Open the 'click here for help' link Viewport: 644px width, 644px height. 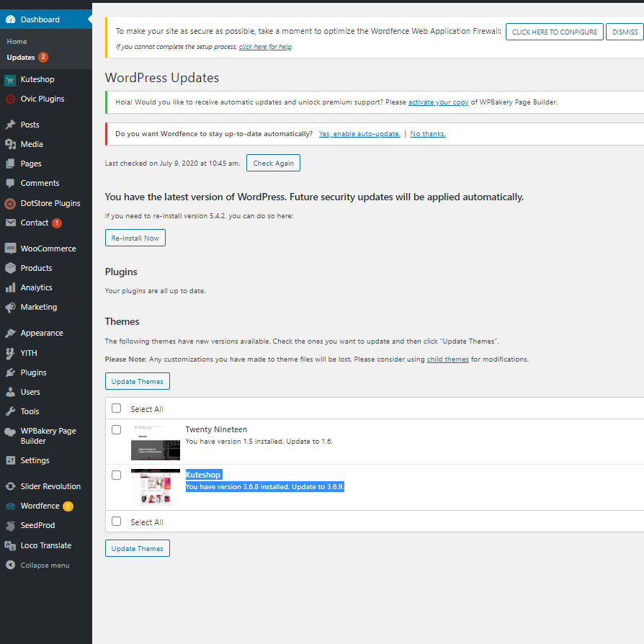point(266,46)
